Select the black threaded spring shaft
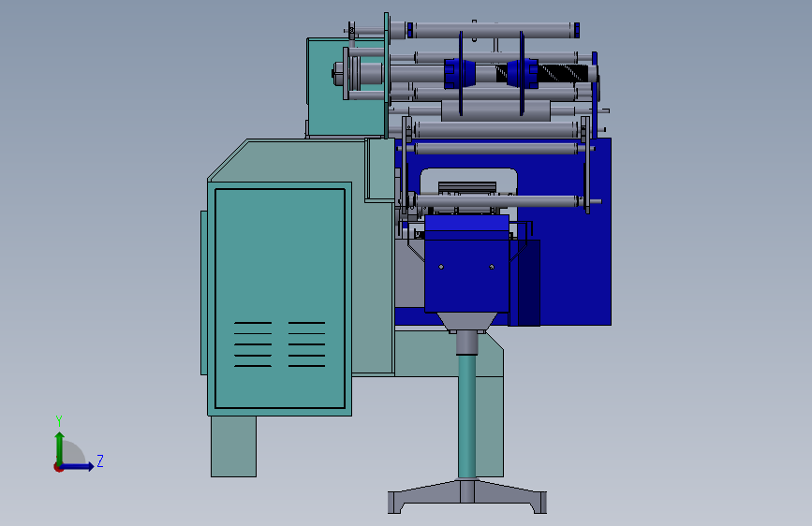 (565, 73)
